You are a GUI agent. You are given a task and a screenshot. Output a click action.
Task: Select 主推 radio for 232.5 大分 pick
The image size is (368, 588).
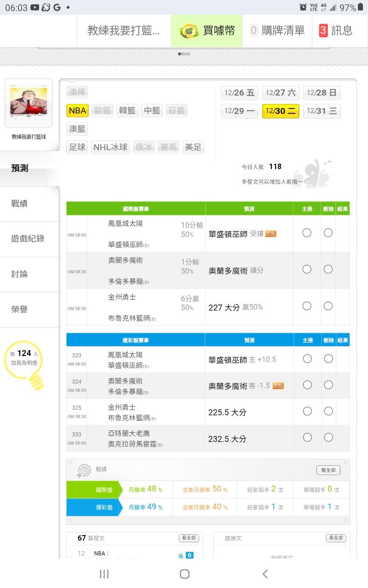[x=307, y=438]
